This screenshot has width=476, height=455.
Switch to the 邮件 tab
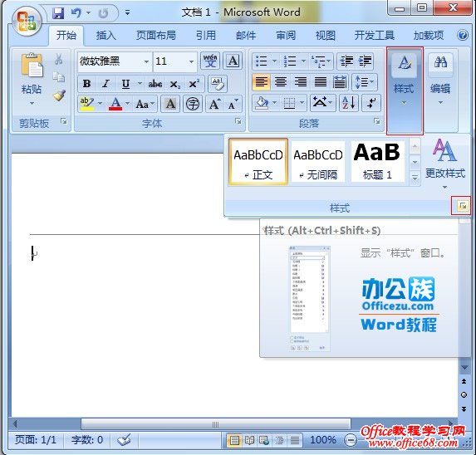pos(246,36)
